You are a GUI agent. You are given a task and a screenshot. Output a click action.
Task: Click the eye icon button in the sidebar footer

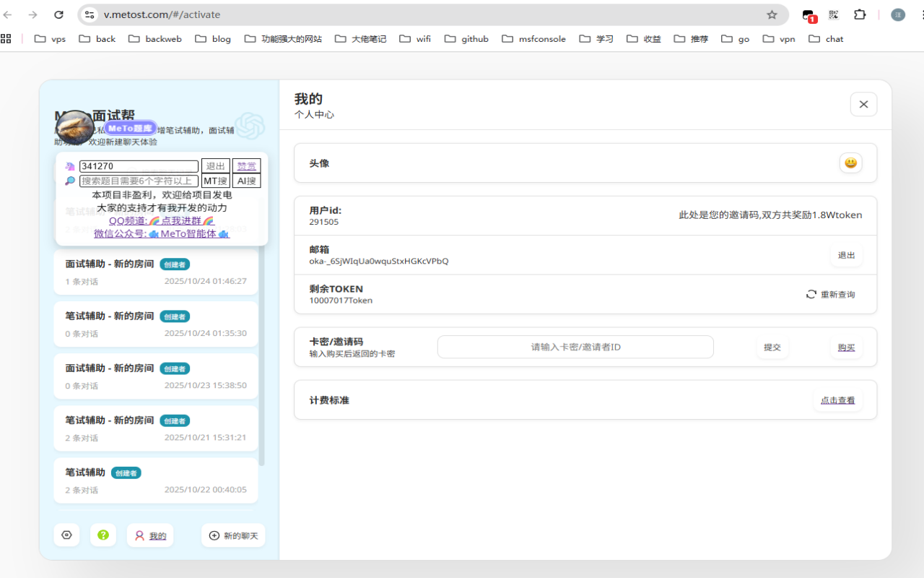[x=66, y=535]
